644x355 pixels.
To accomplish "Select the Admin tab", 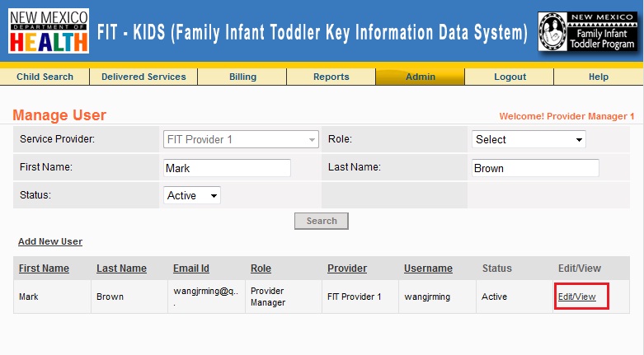I will 421,77.
